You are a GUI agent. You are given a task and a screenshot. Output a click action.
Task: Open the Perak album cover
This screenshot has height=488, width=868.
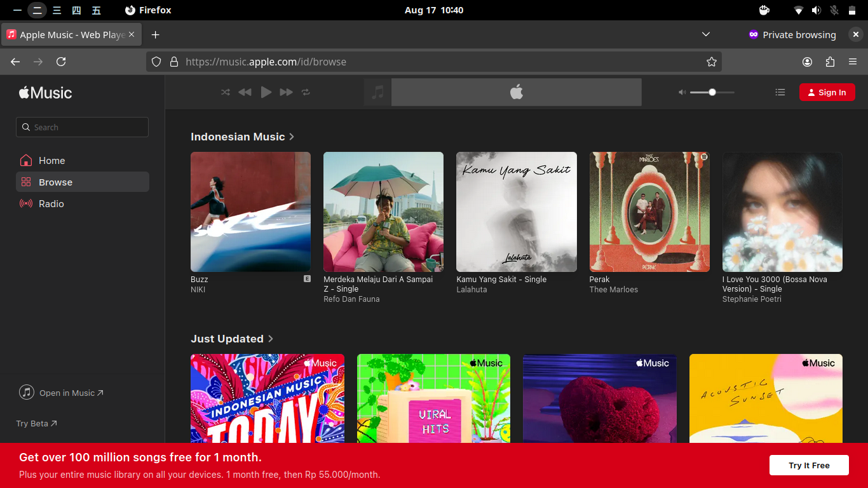pos(649,212)
